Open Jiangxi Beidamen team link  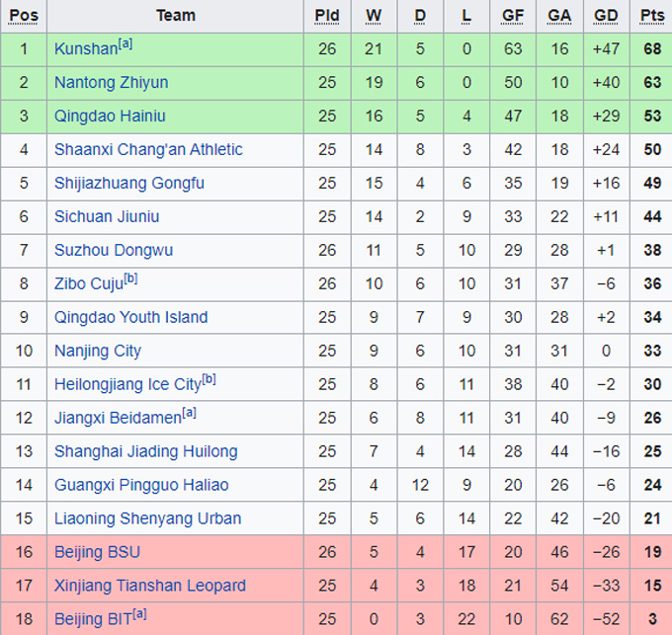pyautogui.click(x=118, y=419)
